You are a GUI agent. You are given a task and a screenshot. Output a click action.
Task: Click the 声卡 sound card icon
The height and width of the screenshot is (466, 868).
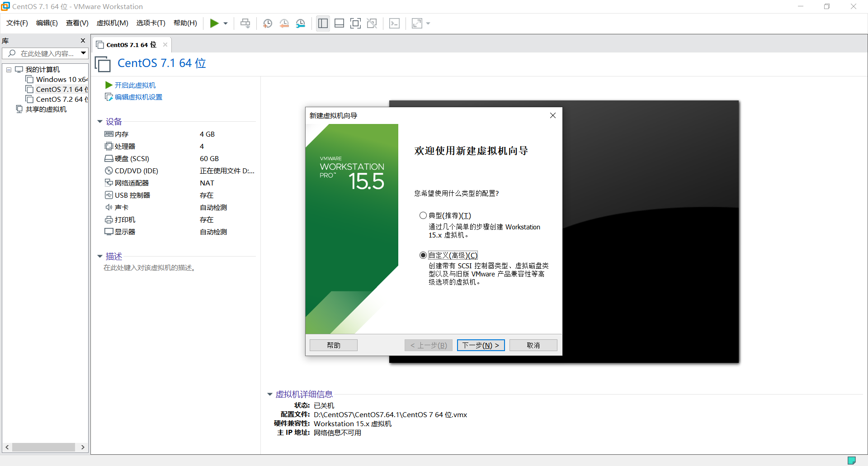(109, 207)
